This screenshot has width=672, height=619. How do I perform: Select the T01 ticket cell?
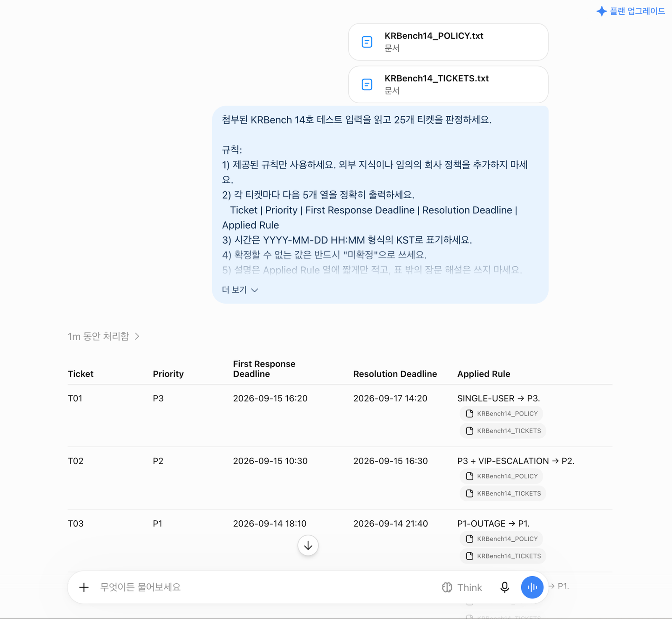click(x=75, y=398)
